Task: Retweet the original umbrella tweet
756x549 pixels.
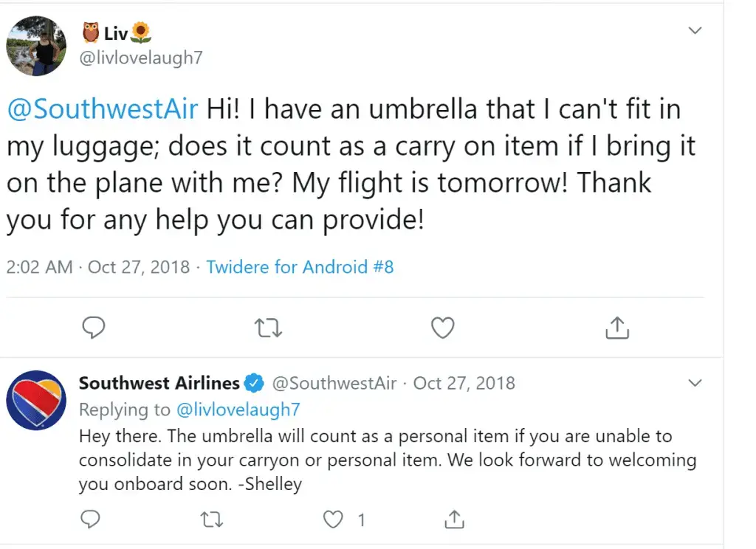Action: click(x=268, y=328)
